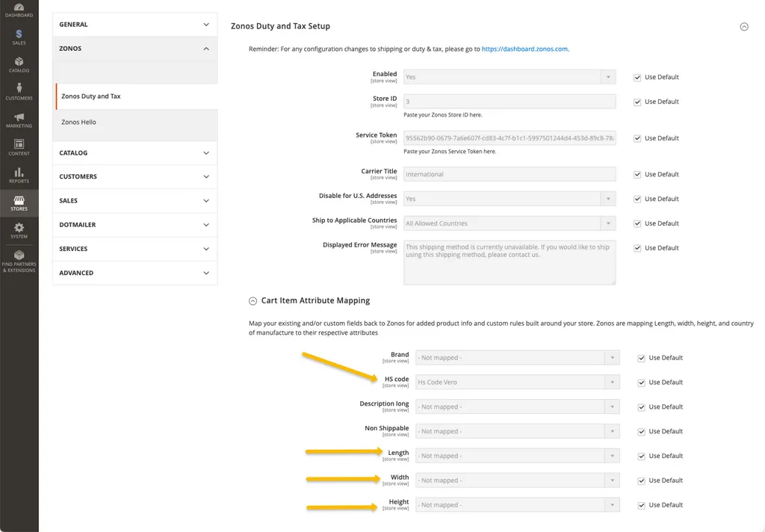Expand the Dotmailer config section
Image resolution: width=765 pixels, height=532 pixels.
click(x=134, y=225)
